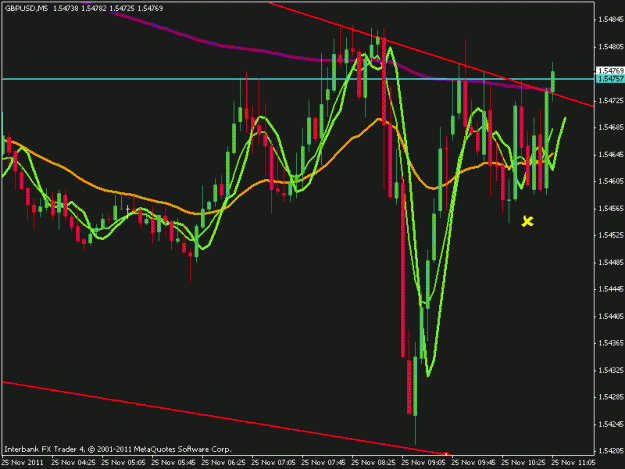Image resolution: width=625 pixels, height=469 pixels.
Task: Click the 1.54685 price axis label
Action: (611, 128)
